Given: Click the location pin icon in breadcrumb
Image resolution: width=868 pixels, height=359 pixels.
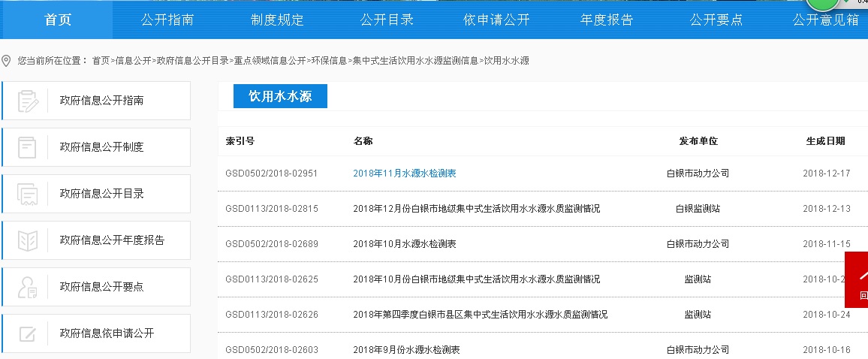Looking at the screenshot, I should coord(7,61).
